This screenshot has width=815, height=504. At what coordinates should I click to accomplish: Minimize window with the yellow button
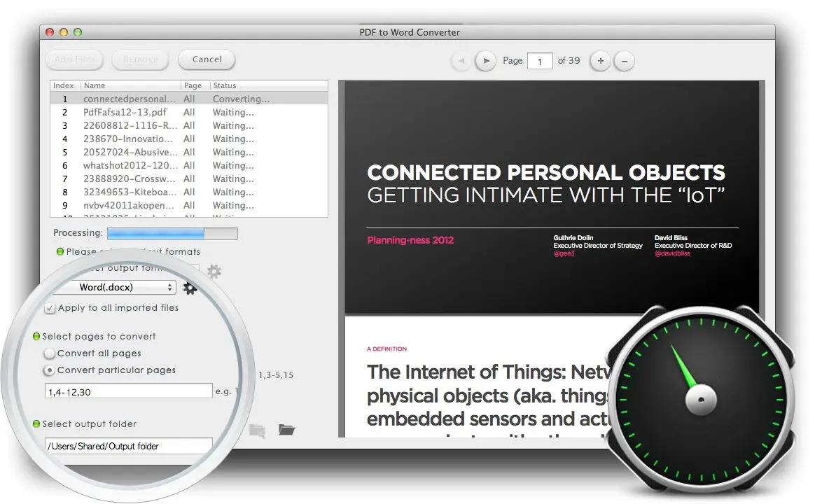[64, 32]
